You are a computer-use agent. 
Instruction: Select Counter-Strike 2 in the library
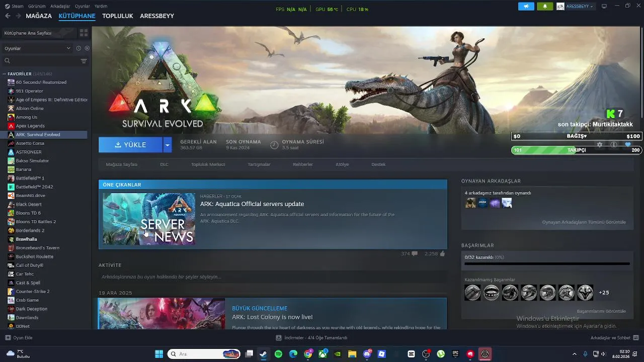coord(32,292)
